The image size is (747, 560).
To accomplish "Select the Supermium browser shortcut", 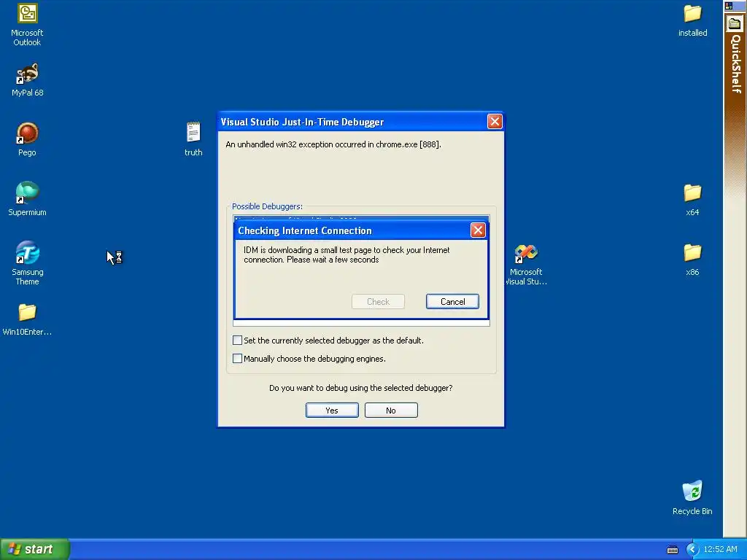I will [27, 200].
